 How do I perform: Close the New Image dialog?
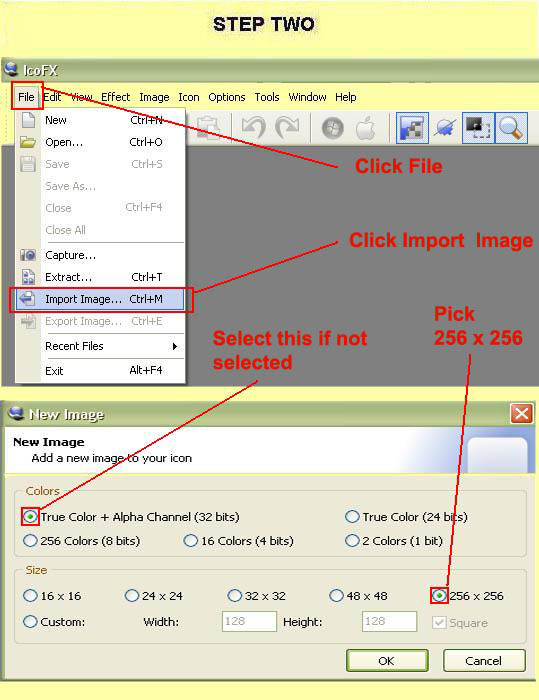click(522, 413)
